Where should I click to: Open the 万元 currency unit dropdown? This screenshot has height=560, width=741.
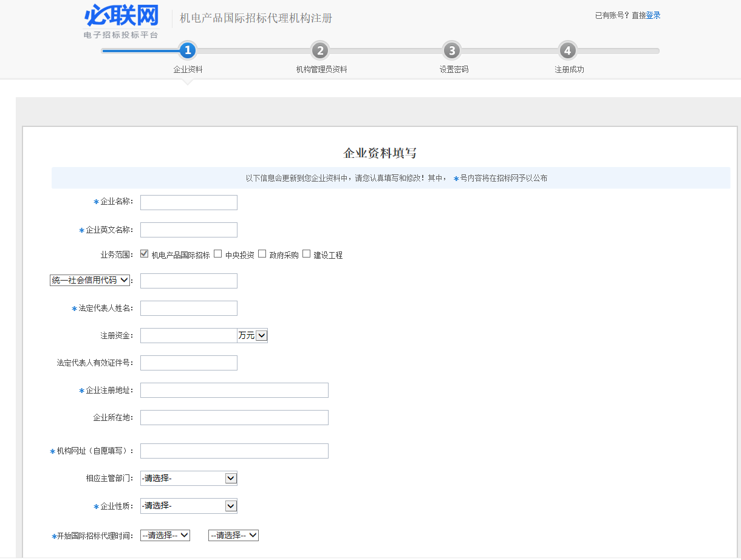click(252, 335)
